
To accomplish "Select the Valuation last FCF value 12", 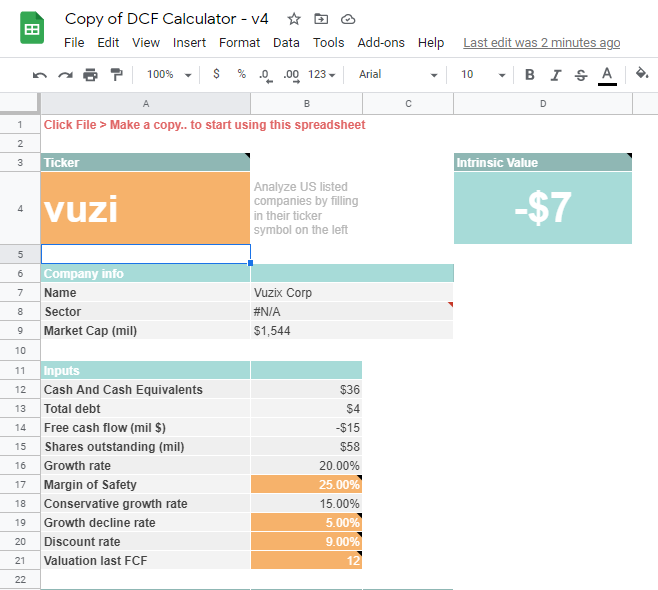I will coord(306,561).
